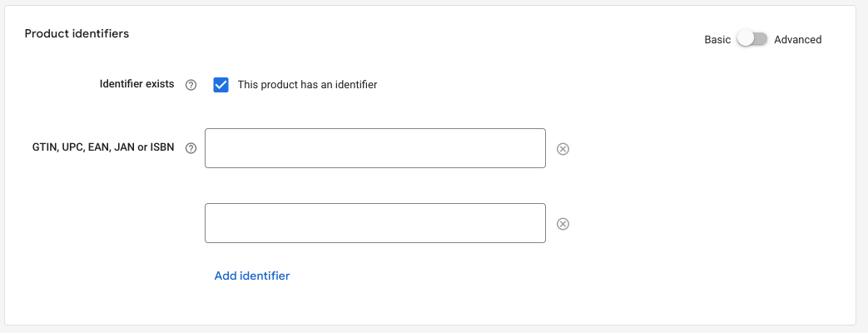868x333 pixels.
Task: Click the GTIN, UPC, EAN, JAN or ISBN label
Action: click(x=99, y=148)
